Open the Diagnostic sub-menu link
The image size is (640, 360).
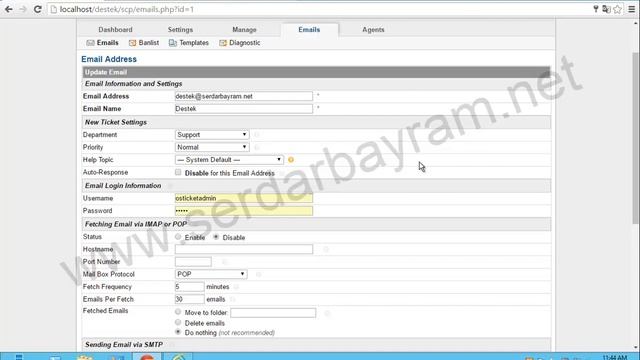coord(244,43)
